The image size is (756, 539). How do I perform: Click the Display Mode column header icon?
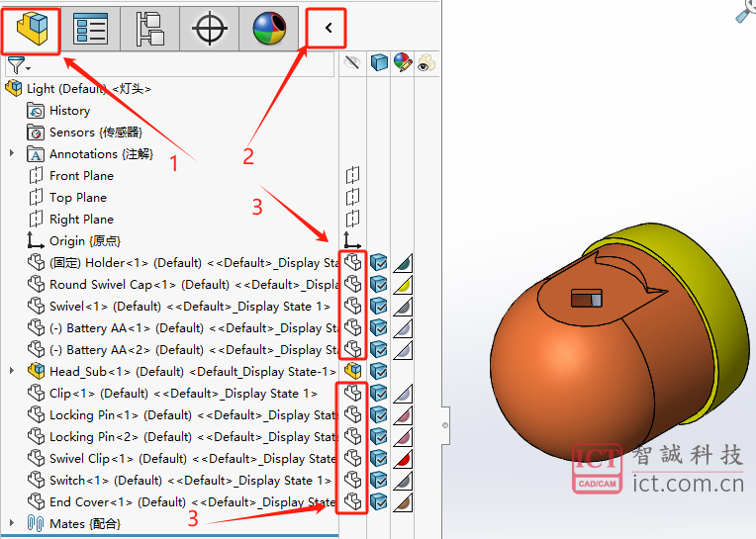[x=379, y=62]
